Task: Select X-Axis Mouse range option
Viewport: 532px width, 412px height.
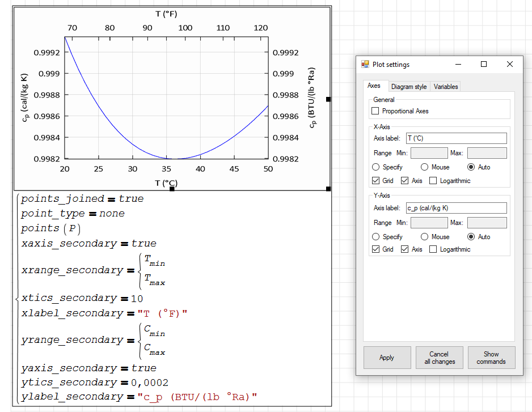Action: (x=424, y=167)
